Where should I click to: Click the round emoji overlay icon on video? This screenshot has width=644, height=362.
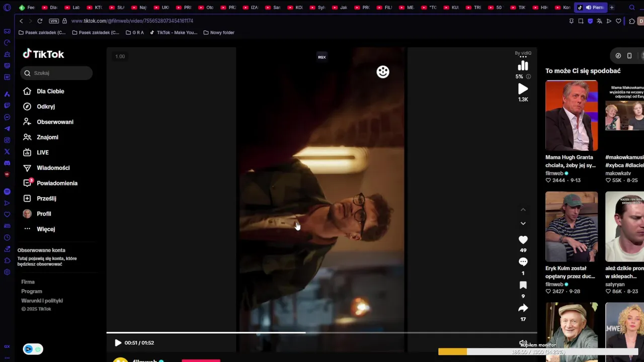click(x=383, y=72)
